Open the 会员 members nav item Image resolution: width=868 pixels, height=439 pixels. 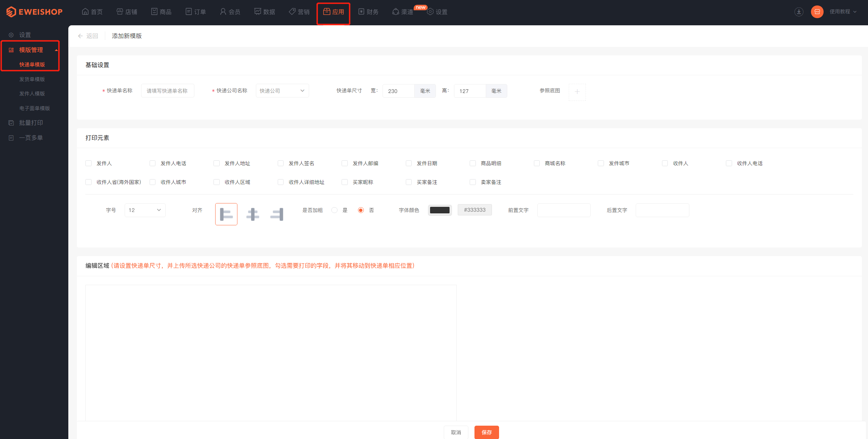pos(230,12)
